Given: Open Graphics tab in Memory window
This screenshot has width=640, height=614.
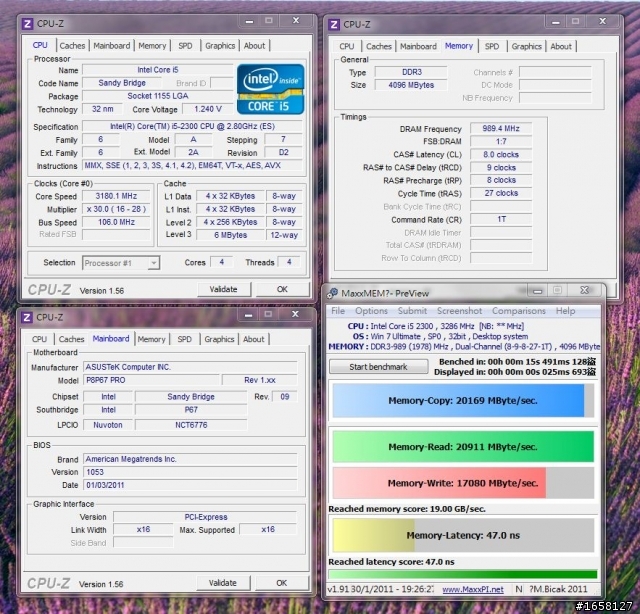Looking at the screenshot, I should pyautogui.click(x=527, y=47).
